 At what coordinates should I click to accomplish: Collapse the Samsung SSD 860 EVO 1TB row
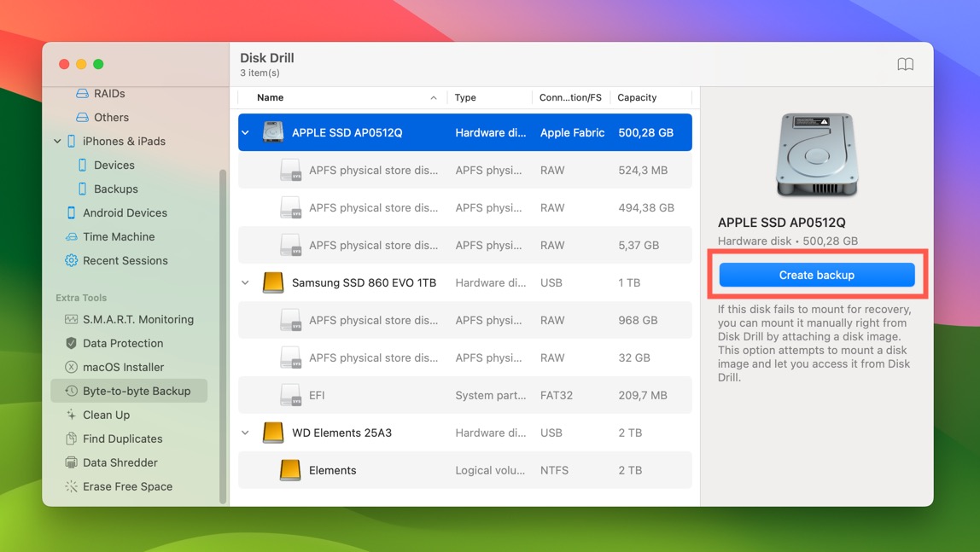pyautogui.click(x=246, y=283)
